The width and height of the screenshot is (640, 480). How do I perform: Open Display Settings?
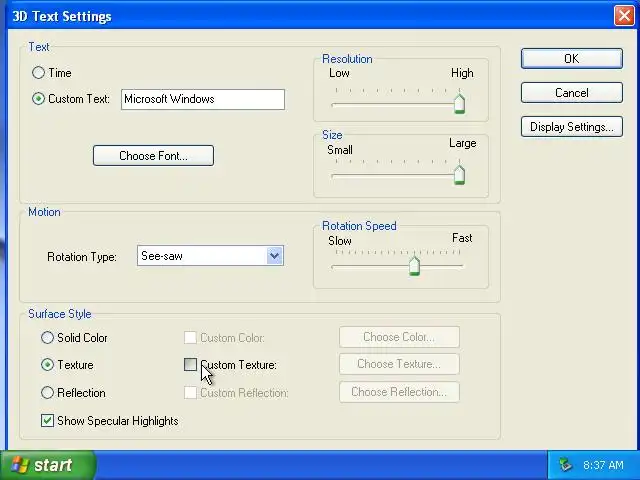[x=572, y=127]
